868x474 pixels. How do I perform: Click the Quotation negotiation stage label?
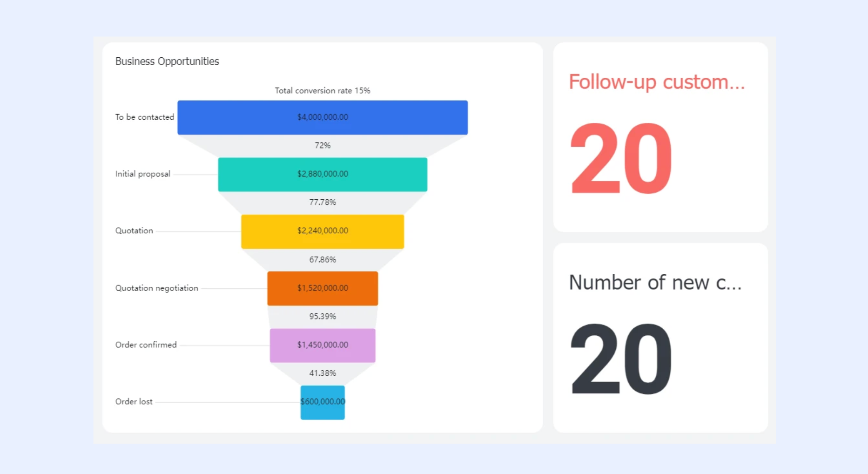pyautogui.click(x=157, y=288)
